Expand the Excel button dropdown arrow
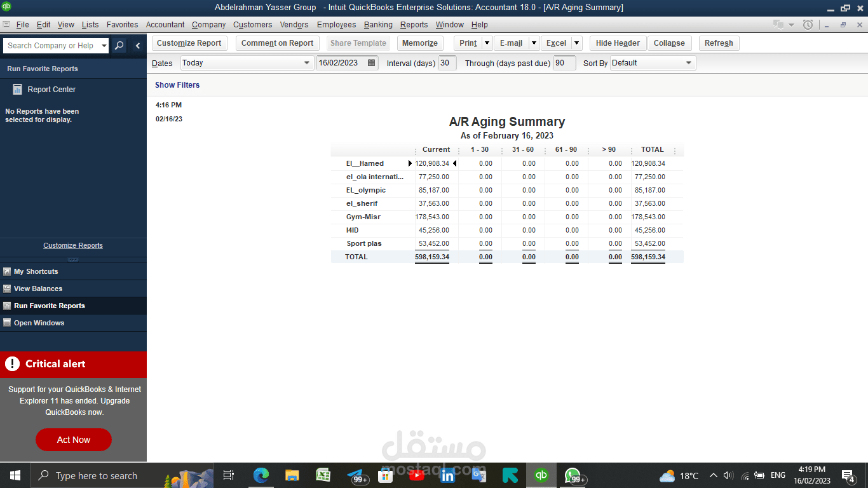Screen dimensions: 868x488 [x=576, y=43]
